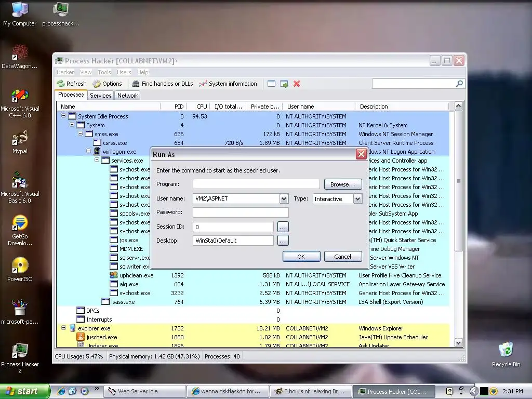
Task: Open the Windows start menu
Action: pos(24,391)
